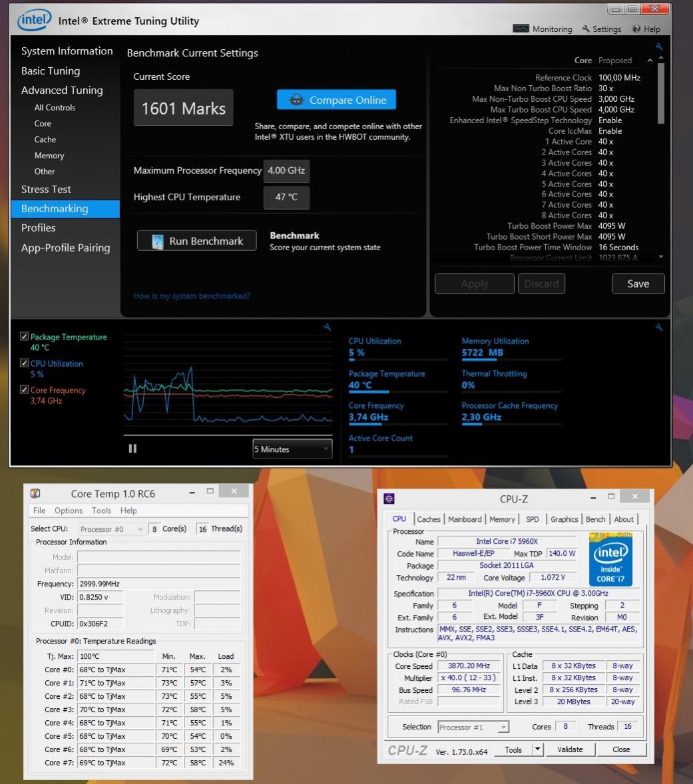693x784 pixels.
Task: Click Compare Online button
Action: coord(336,100)
